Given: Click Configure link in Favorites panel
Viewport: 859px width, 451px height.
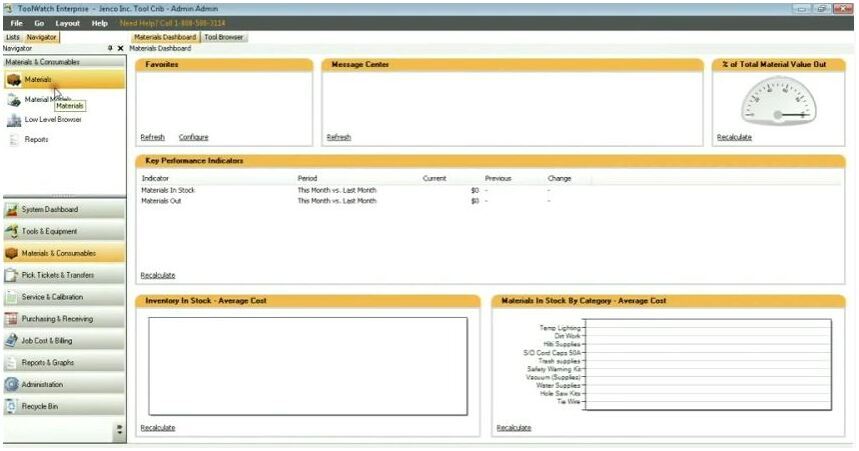Looking at the screenshot, I should click(193, 137).
